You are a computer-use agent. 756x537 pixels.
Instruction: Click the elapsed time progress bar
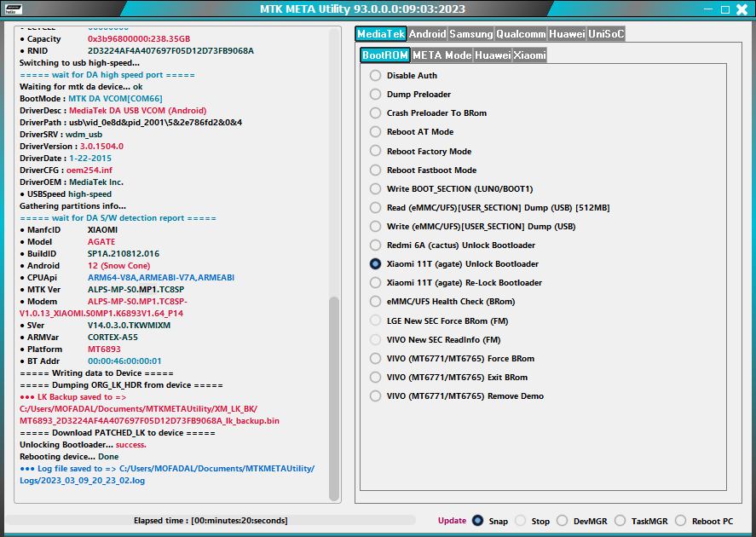click(211, 521)
